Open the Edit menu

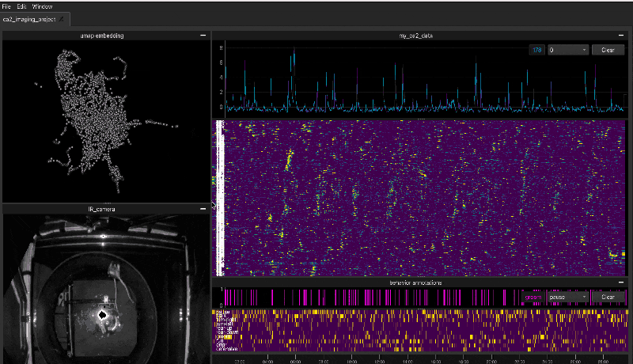point(21,6)
